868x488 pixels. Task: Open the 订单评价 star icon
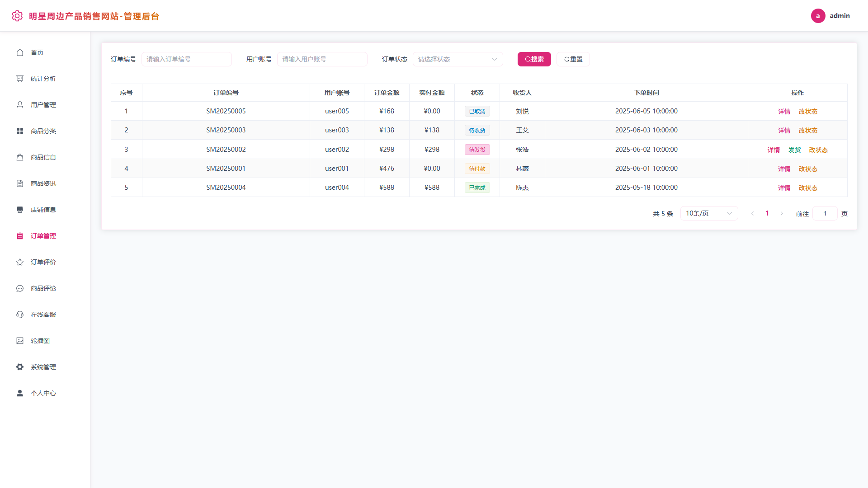pyautogui.click(x=20, y=262)
